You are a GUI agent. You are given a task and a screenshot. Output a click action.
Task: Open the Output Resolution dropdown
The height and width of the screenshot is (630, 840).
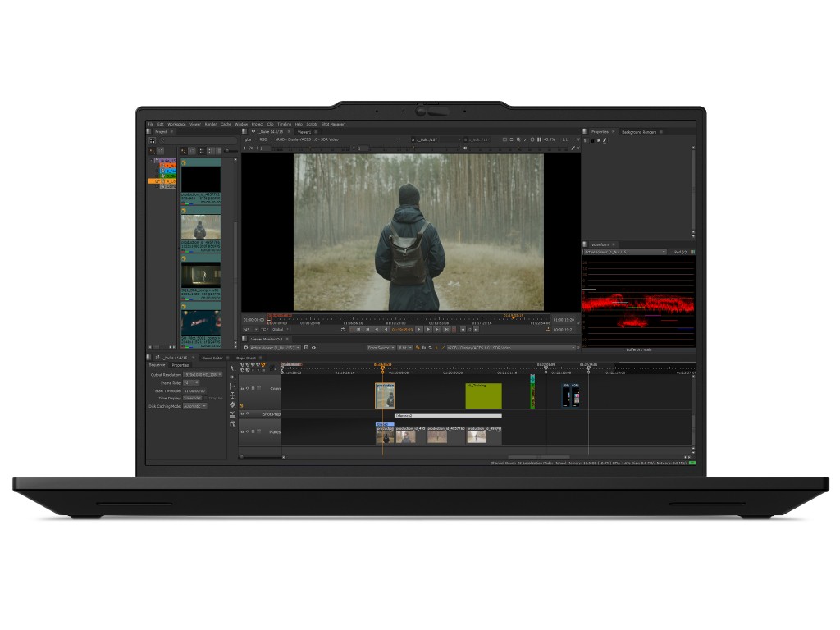203,374
